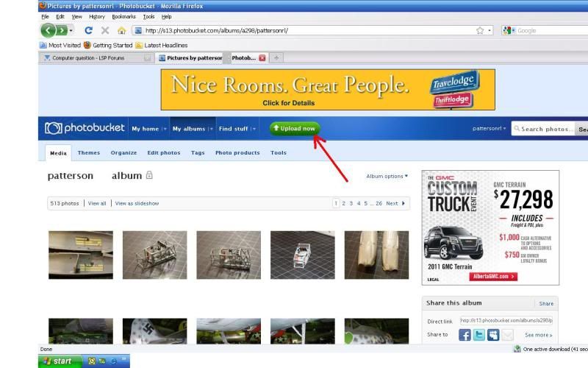Click the album privacy lock icon
This screenshot has height=368, width=588.
pyautogui.click(x=149, y=175)
